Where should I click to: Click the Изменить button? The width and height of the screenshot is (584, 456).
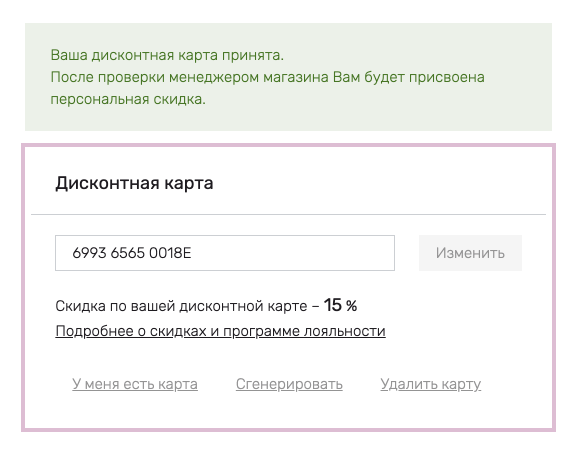click(470, 253)
